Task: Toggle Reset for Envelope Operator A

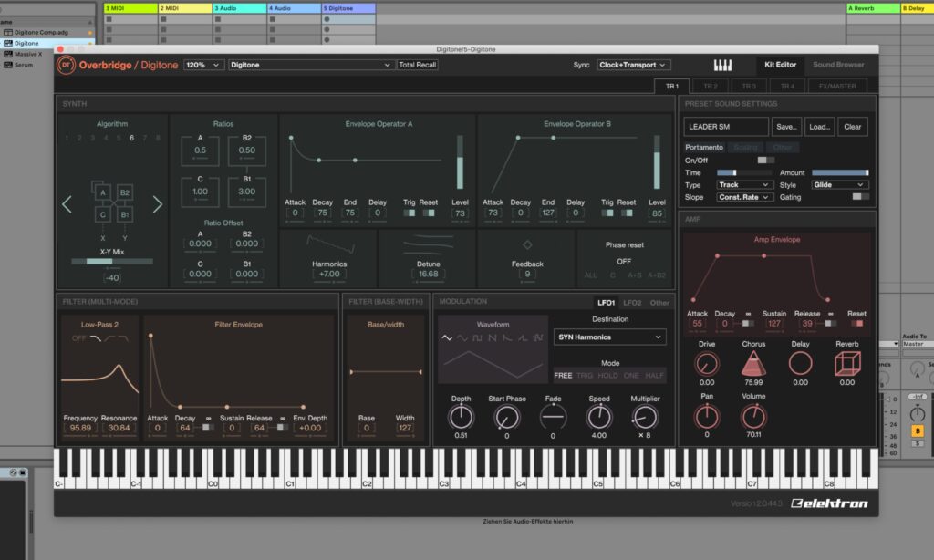Action: coord(429,213)
